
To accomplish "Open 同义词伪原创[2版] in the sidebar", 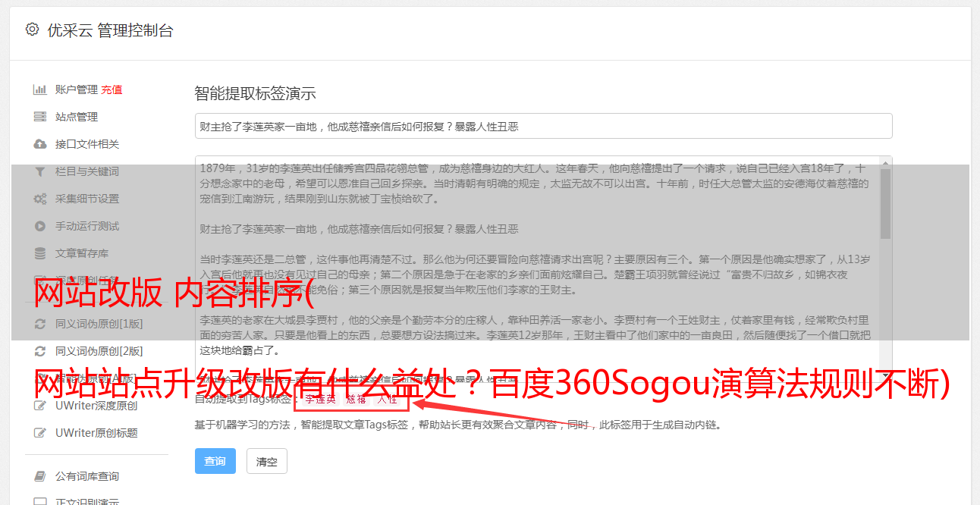I will 99,351.
